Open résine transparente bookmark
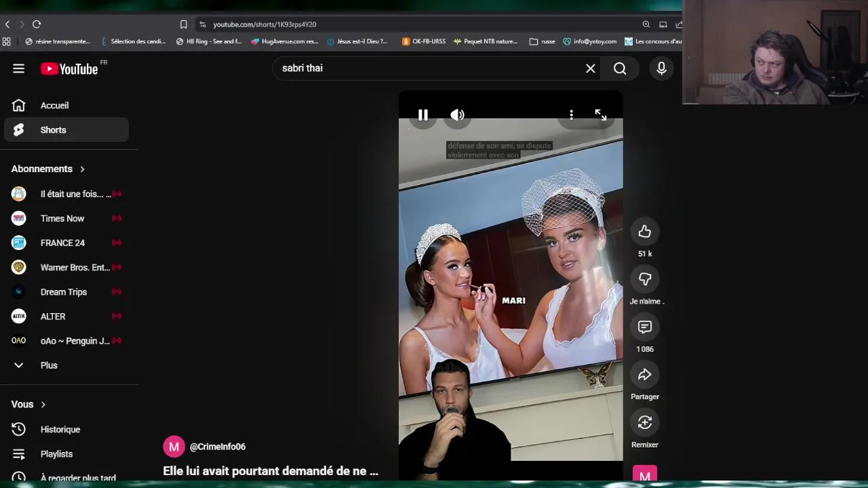 click(x=58, y=41)
